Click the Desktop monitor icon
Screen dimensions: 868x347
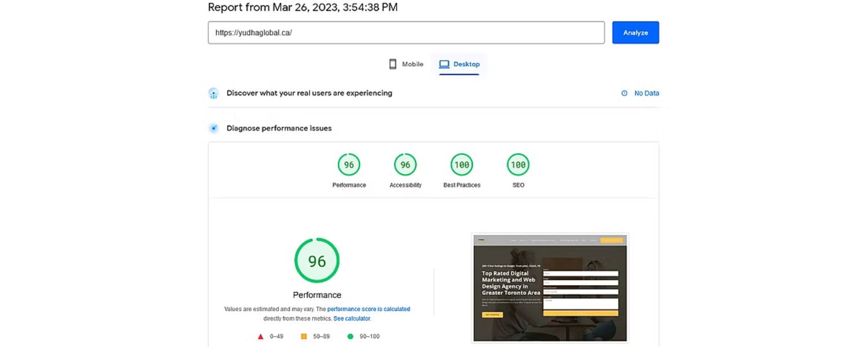[x=443, y=64]
